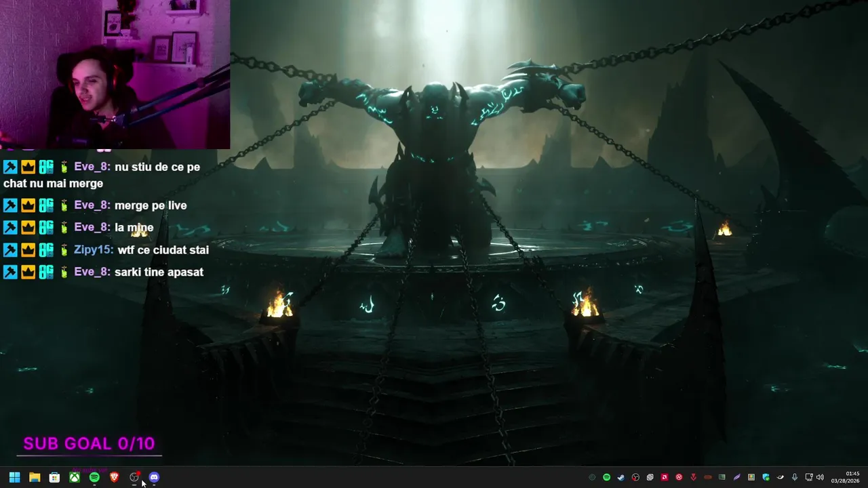Switch to Spotify in the taskbar

tap(94, 477)
